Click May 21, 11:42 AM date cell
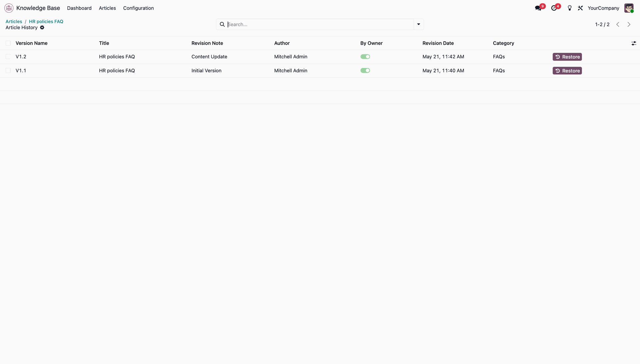The width and height of the screenshot is (640, 364). click(x=443, y=57)
